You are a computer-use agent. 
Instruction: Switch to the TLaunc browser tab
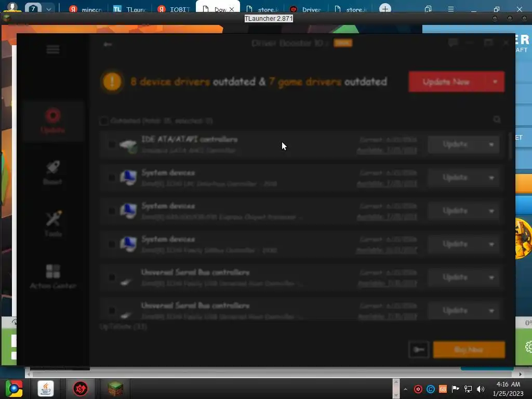[130, 9]
